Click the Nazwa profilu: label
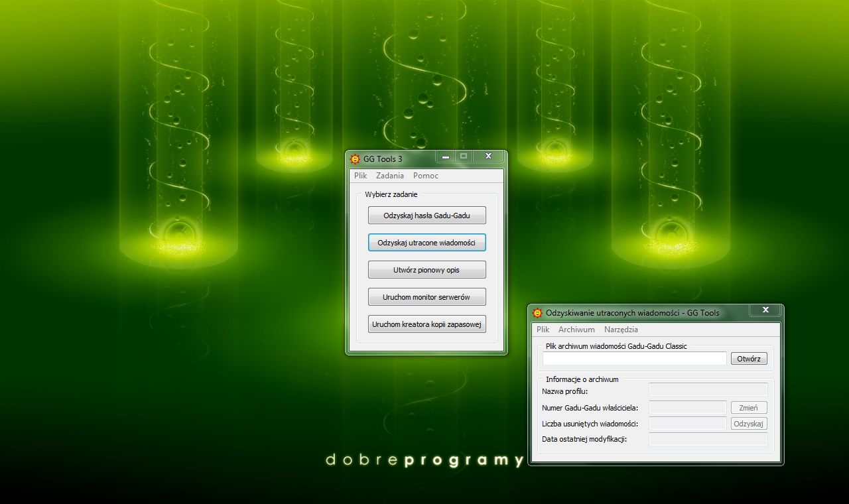Viewport: 849px width, 504px height. click(x=565, y=391)
